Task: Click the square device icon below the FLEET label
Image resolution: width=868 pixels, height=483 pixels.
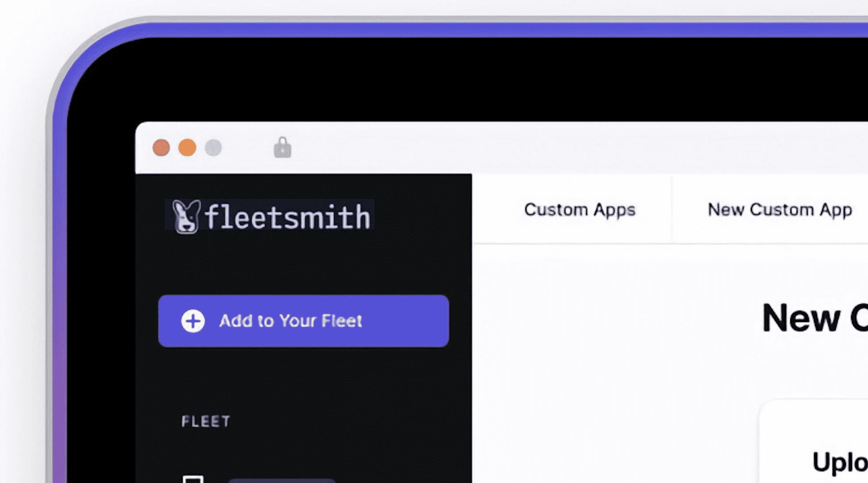Action: click(x=193, y=479)
